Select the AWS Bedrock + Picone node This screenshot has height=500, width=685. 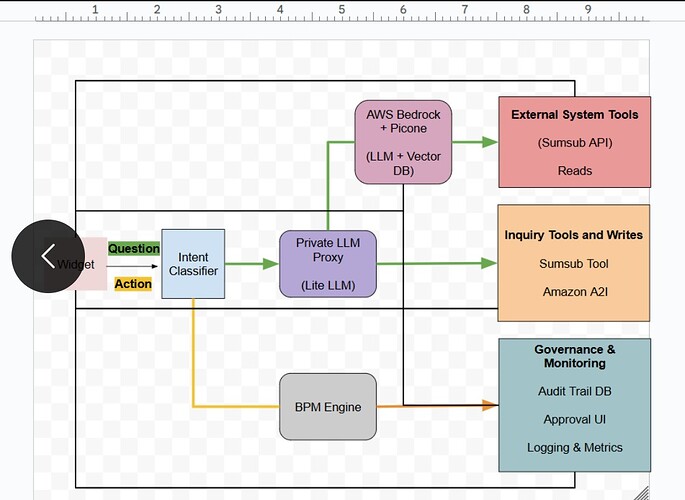403,142
